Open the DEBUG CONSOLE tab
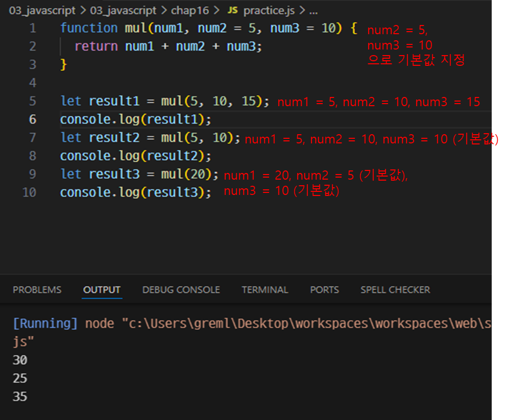Screen dimensions: 506x420 tap(181, 290)
